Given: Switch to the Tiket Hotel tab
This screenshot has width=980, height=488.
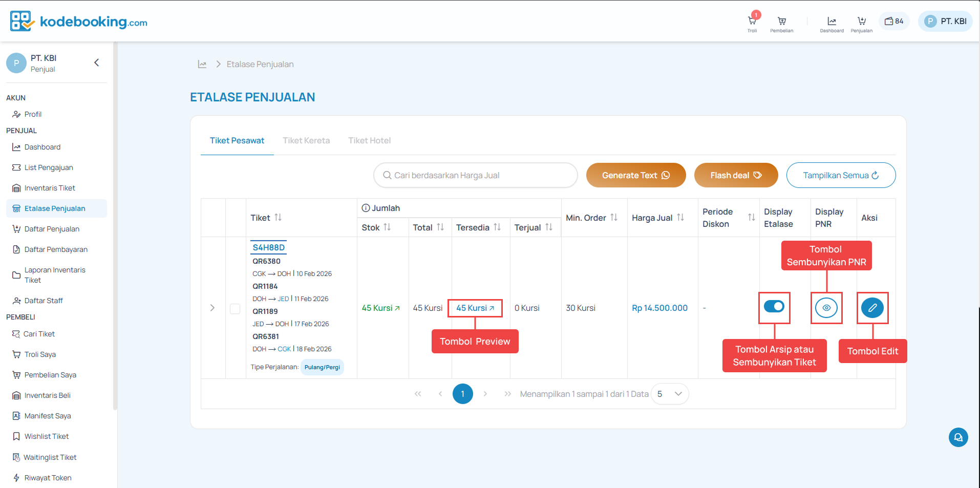Looking at the screenshot, I should 369,140.
